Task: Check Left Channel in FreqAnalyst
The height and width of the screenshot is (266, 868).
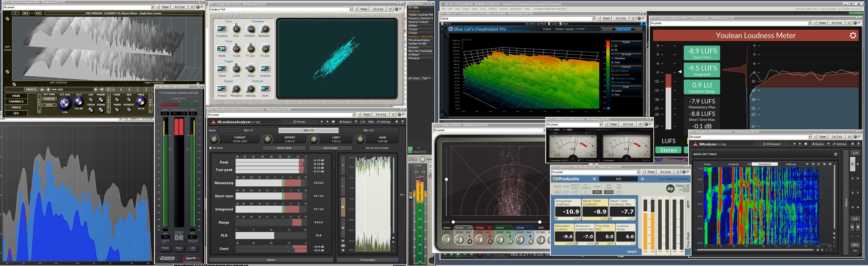Action: (x=613, y=71)
